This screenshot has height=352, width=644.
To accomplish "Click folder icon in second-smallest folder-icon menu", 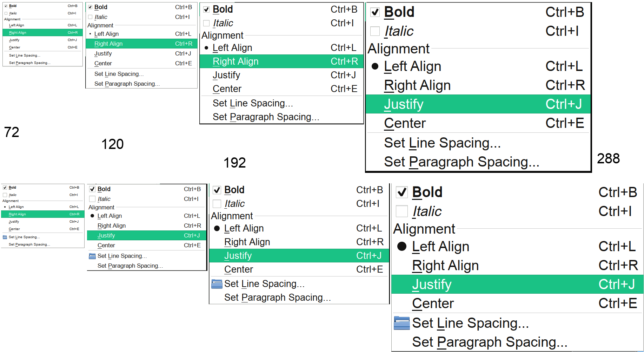I will [92, 256].
